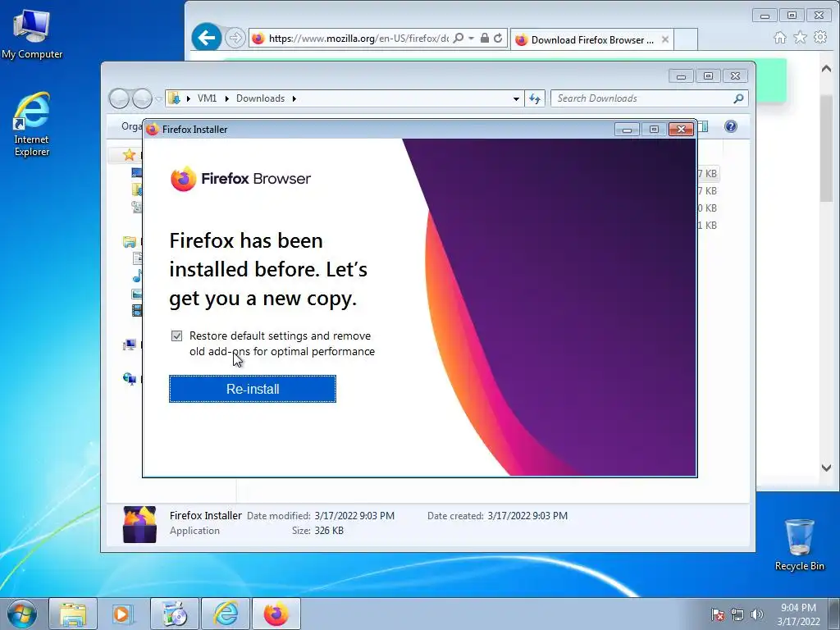Click IE address bar search icon

458,38
